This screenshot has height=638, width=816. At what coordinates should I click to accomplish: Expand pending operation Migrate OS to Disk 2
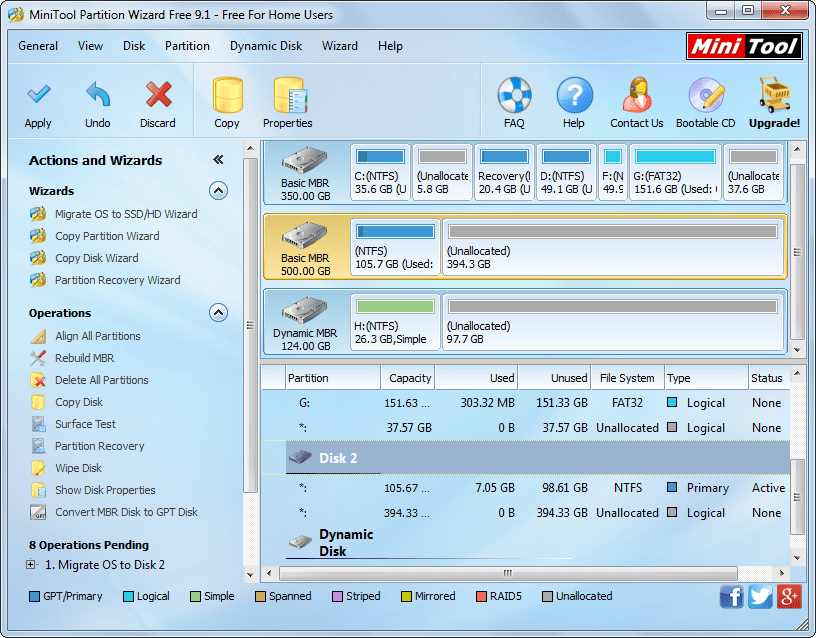pyautogui.click(x=31, y=565)
